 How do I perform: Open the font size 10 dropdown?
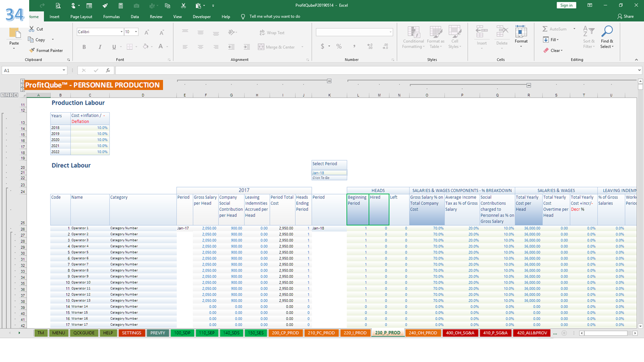pos(137,32)
